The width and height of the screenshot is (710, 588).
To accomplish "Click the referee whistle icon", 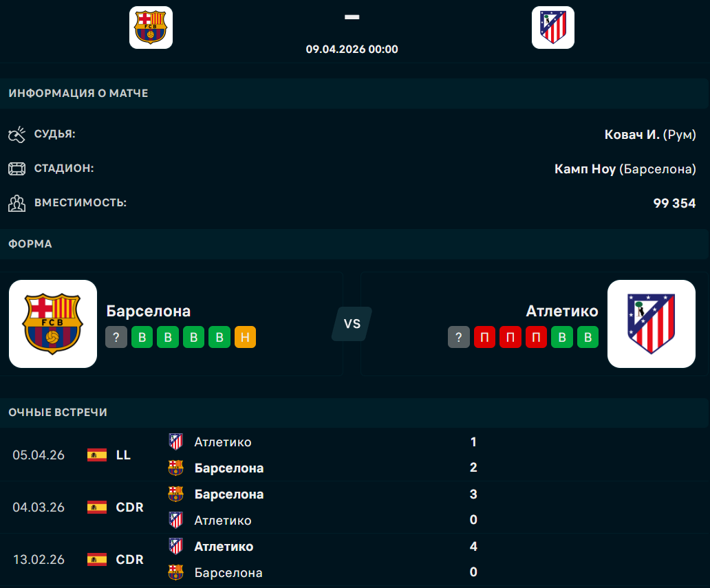I will pyautogui.click(x=17, y=134).
